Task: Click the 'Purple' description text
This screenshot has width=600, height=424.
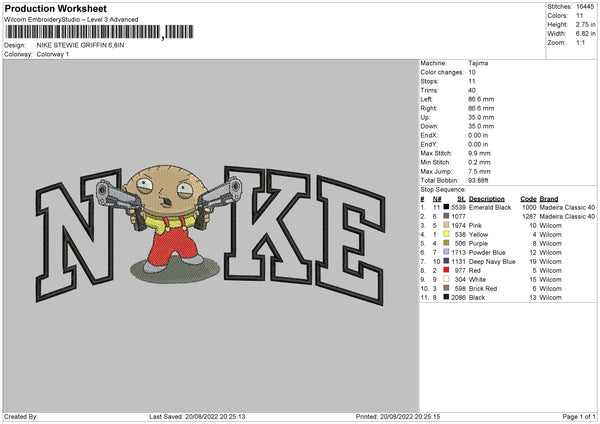Action: tap(478, 243)
